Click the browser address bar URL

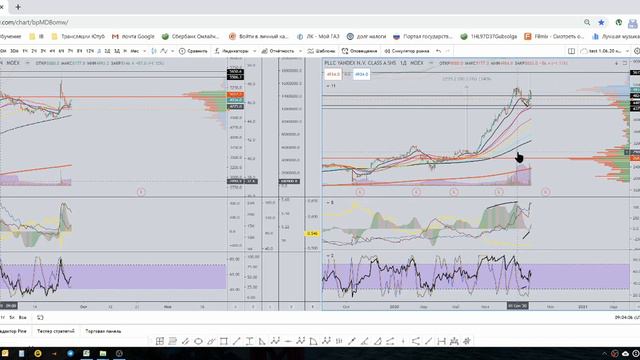pyautogui.click(x=34, y=22)
